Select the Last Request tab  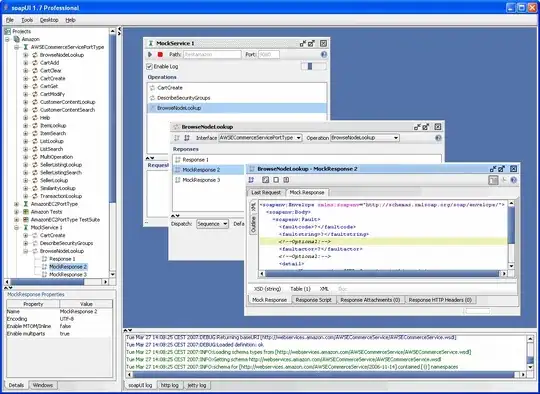(266, 193)
